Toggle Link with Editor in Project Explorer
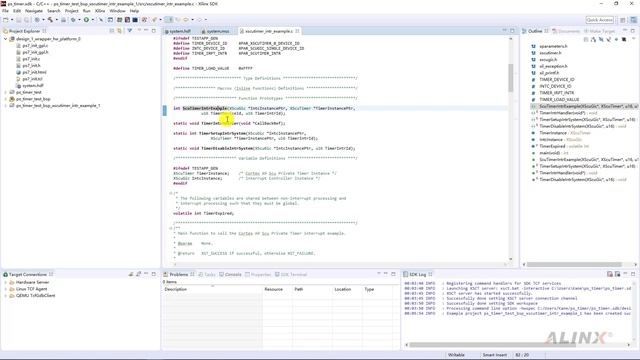 click(x=119, y=31)
